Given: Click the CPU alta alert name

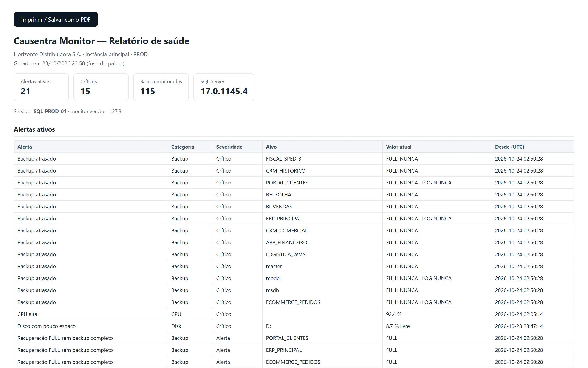Looking at the screenshot, I should tap(27, 314).
